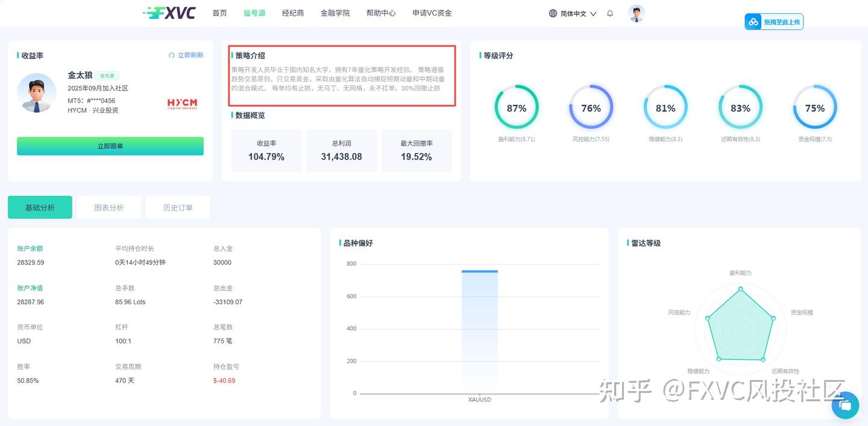Click the 28329.59 balance value
Image resolution: width=868 pixels, height=426 pixels.
click(31, 263)
